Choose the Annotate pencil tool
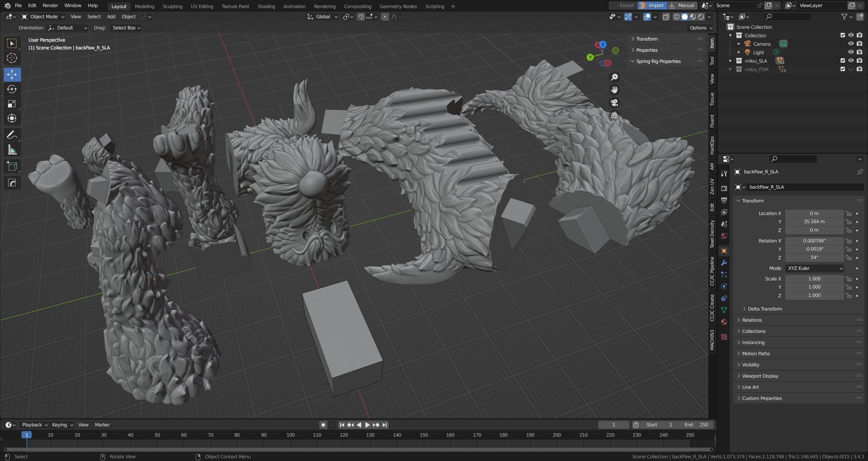 12,135
